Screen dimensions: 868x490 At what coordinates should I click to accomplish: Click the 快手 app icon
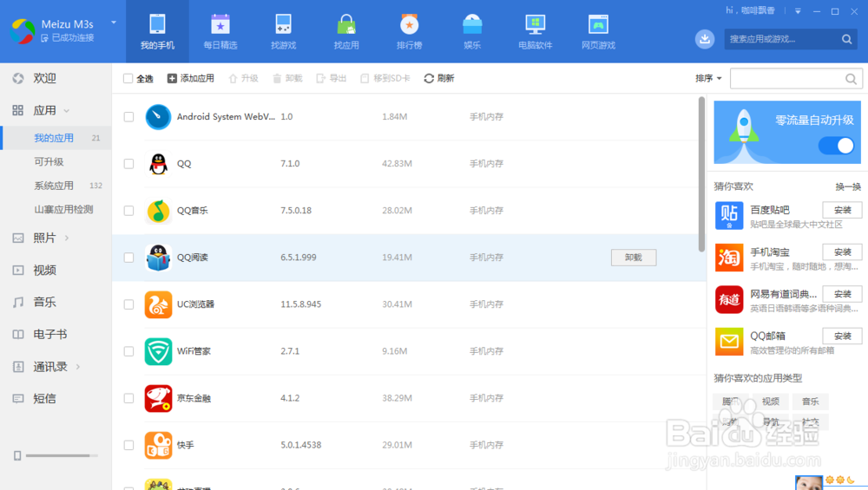click(x=158, y=445)
